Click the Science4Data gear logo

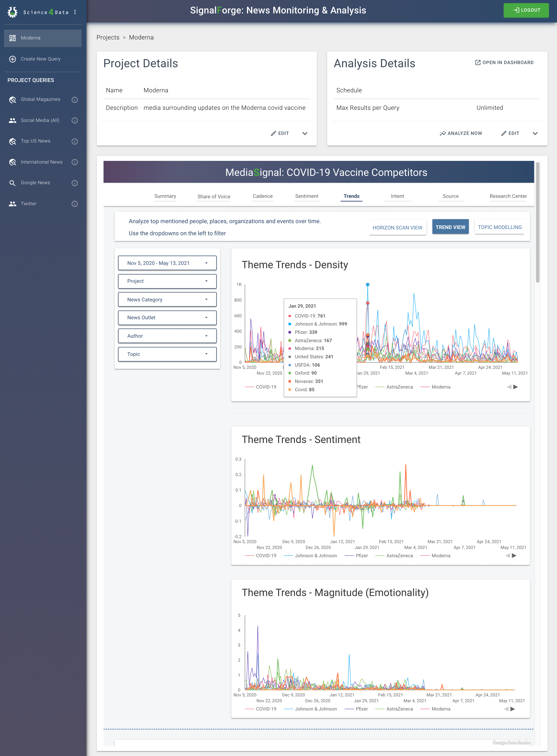click(13, 12)
